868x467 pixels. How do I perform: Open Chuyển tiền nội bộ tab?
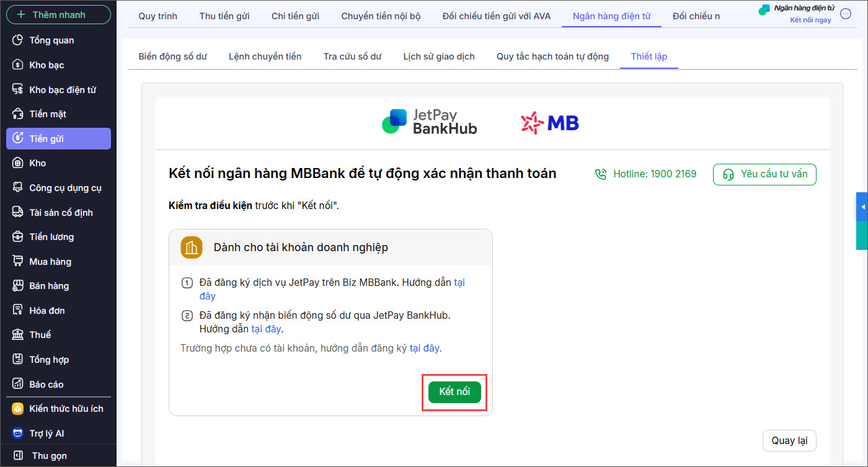pos(381,16)
